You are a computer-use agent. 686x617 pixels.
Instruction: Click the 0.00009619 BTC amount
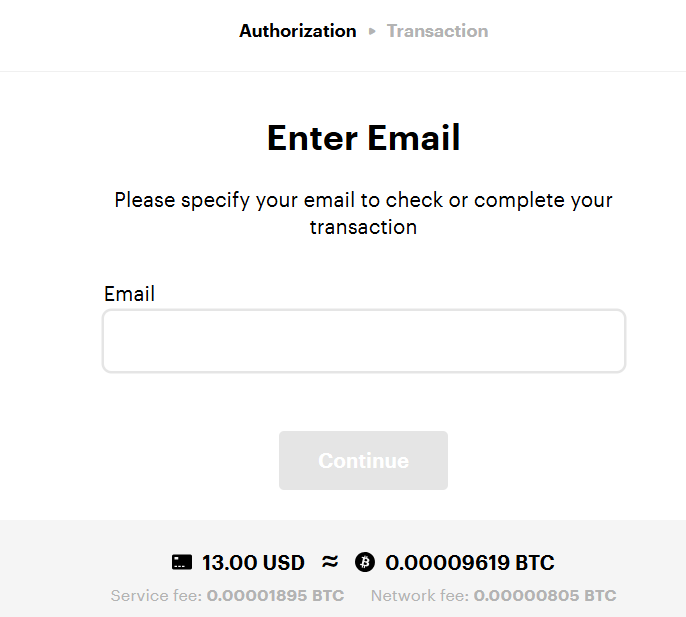[470, 563]
